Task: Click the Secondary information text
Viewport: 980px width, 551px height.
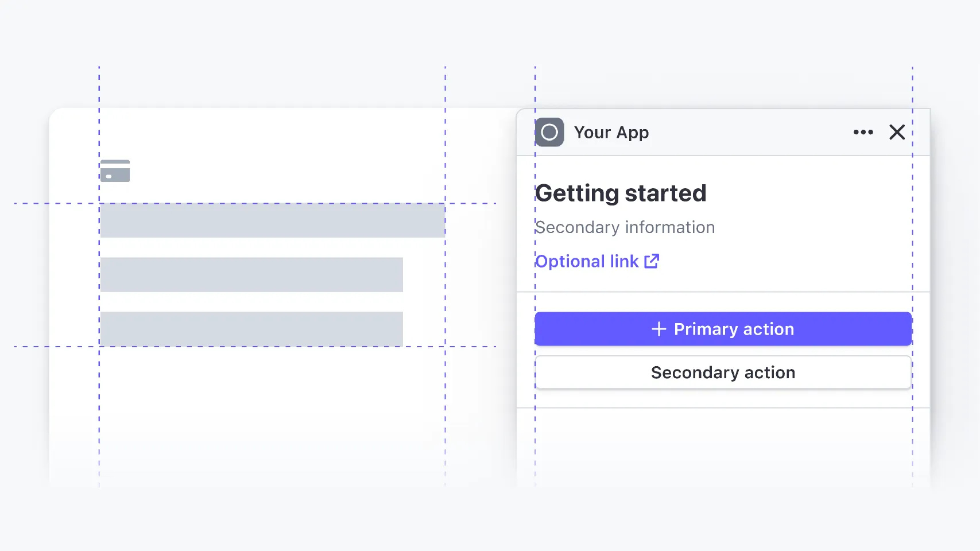Action: [x=625, y=227]
